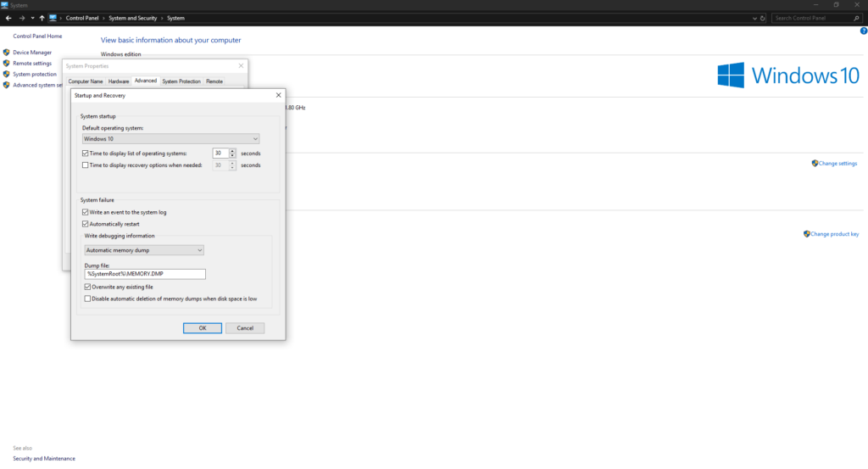The width and height of the screenshot is (868, 469).
Task: Toggle Overwrite any existing file
Action: tap(87, 287)
